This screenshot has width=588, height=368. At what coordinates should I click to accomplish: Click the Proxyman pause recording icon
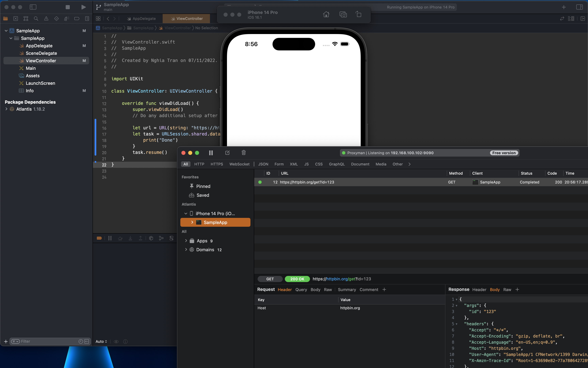[211, 153]
